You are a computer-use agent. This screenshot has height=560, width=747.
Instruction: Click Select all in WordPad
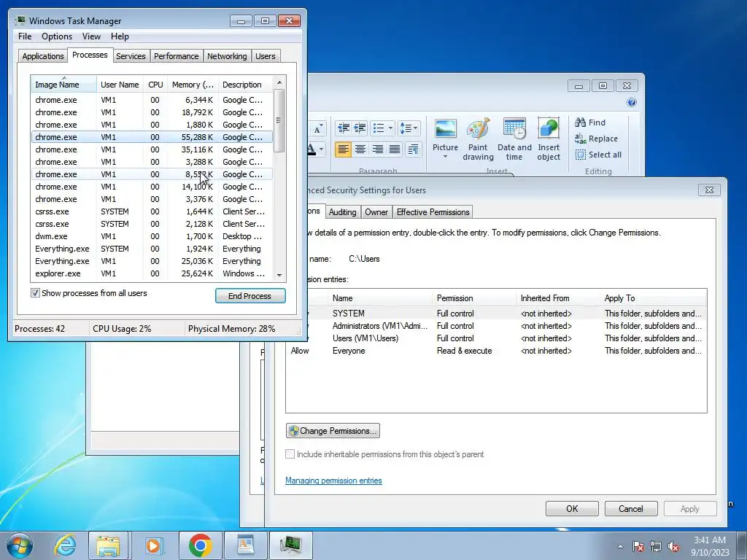tap(598, 155)
